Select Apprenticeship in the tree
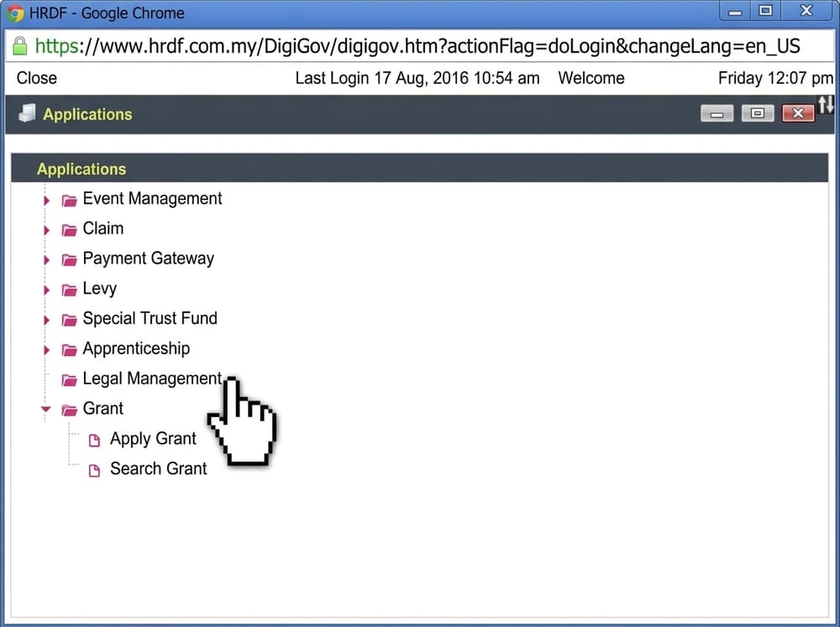Screen dimensions: 840x627 point(136,349)
